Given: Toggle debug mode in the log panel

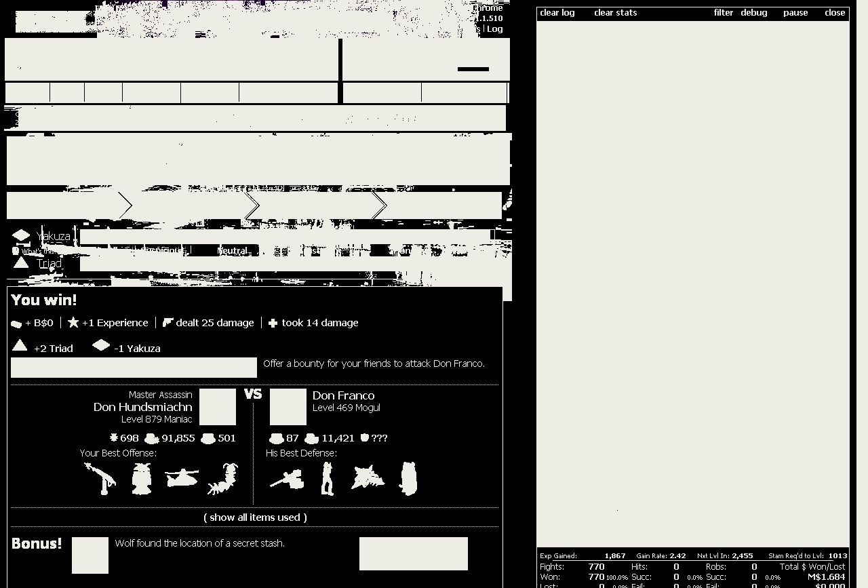Looking at the screenshot, I should pyautogui.click(x=753, y=13).
